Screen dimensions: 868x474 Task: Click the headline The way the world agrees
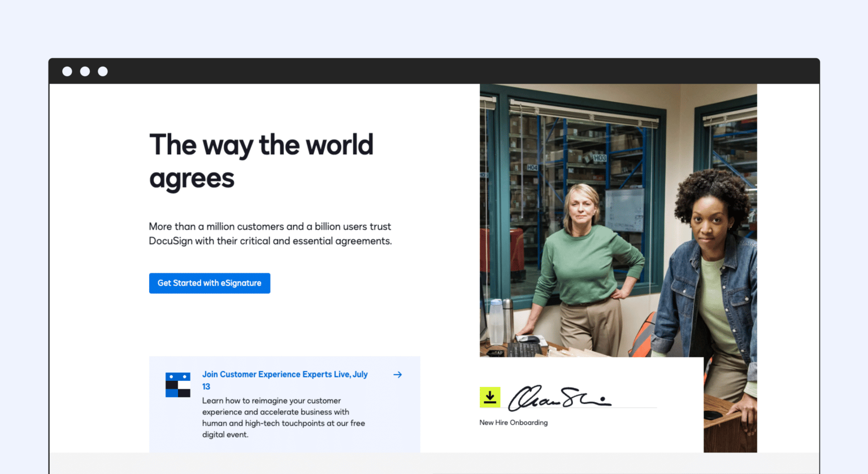[261, 161]
